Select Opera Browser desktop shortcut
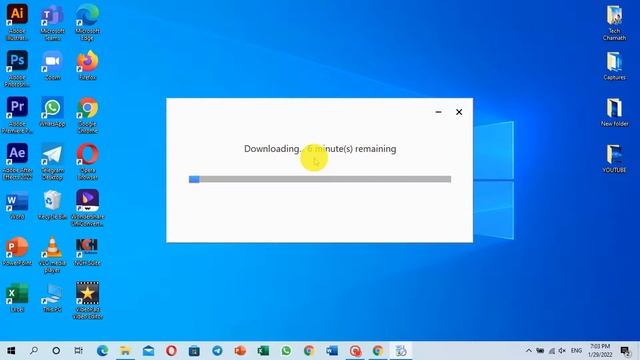Image resolution: width=640 pixels, height=360 pixels. [87, 161]
